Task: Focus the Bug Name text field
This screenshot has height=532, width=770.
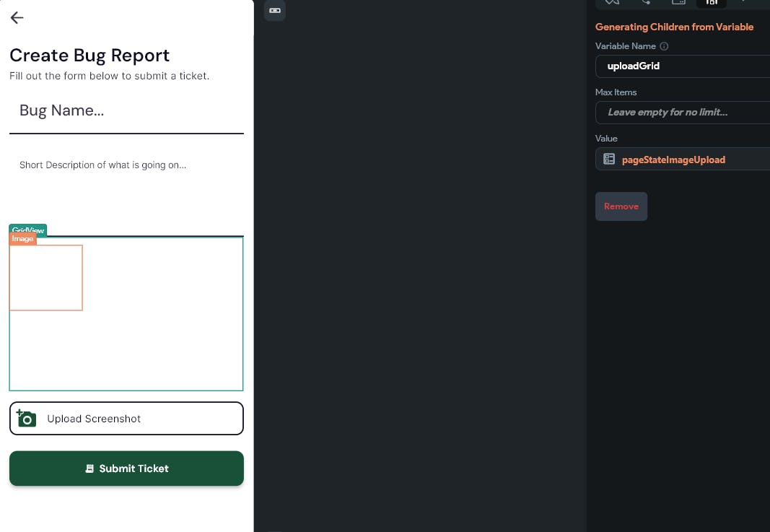Action: click(x=126, y=110)
